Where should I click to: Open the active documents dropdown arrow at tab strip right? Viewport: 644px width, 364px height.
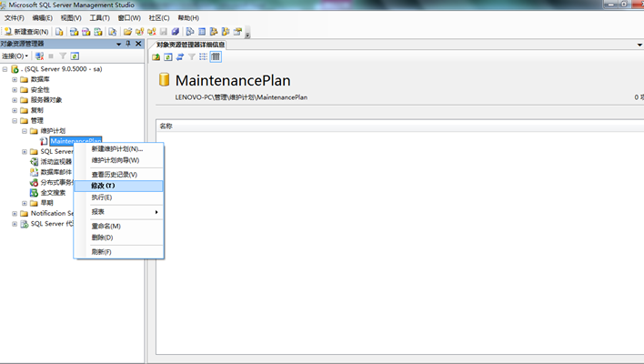(x=639, y=45)
